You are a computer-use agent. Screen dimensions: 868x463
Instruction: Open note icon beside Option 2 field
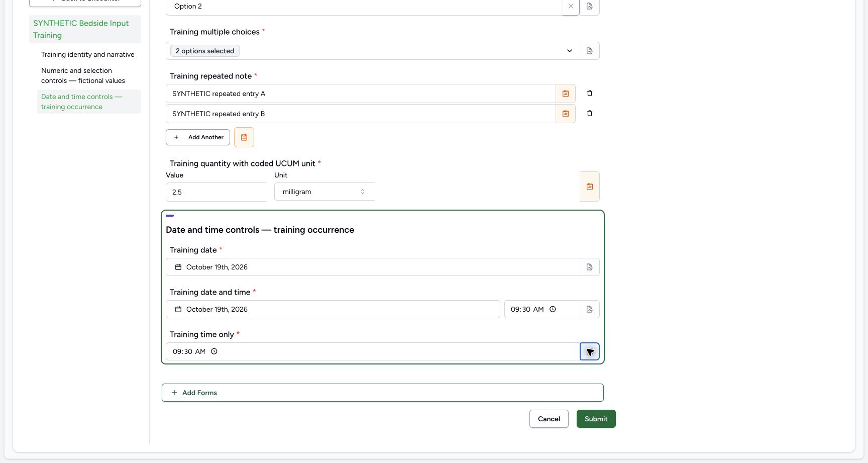pyautogui.click(x=590, y=7)
